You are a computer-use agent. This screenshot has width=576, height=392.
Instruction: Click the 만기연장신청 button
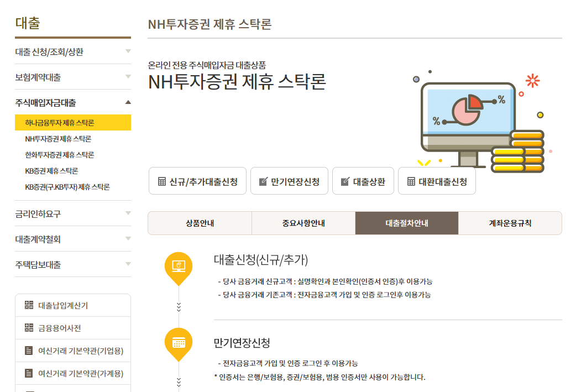(289, 181)
